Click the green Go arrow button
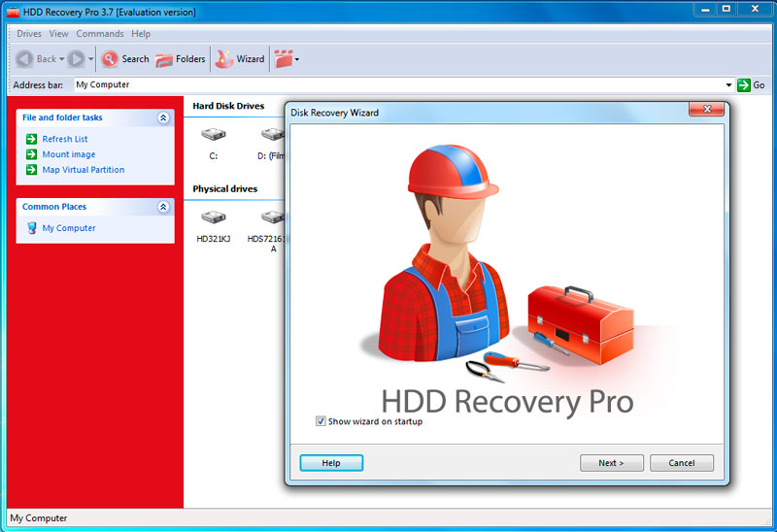This screenshot has width=777, height=532. pyautogui.click(x=743, y=85)
